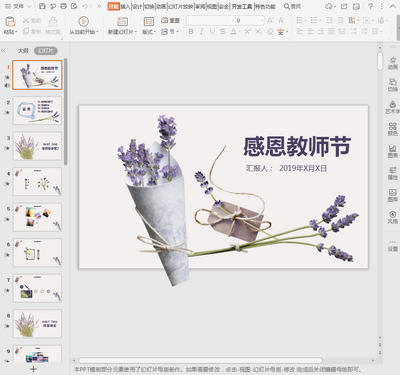Click the New Slide (新建幻灯片) icon
Viewport: 400px width, 375px height.
[x=122, y=22]
